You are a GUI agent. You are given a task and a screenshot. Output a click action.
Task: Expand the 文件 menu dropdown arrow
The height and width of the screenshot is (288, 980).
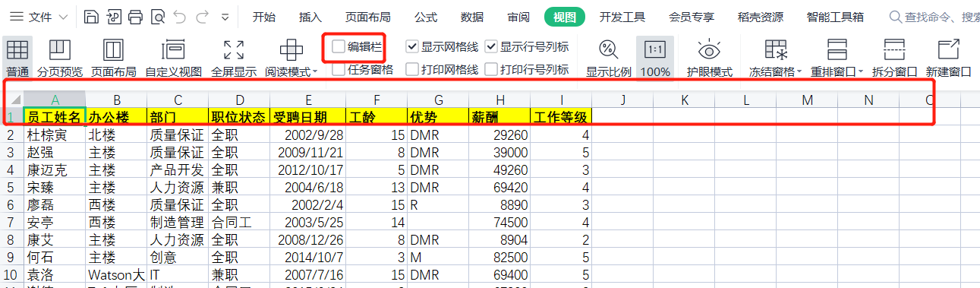[63, 17]
